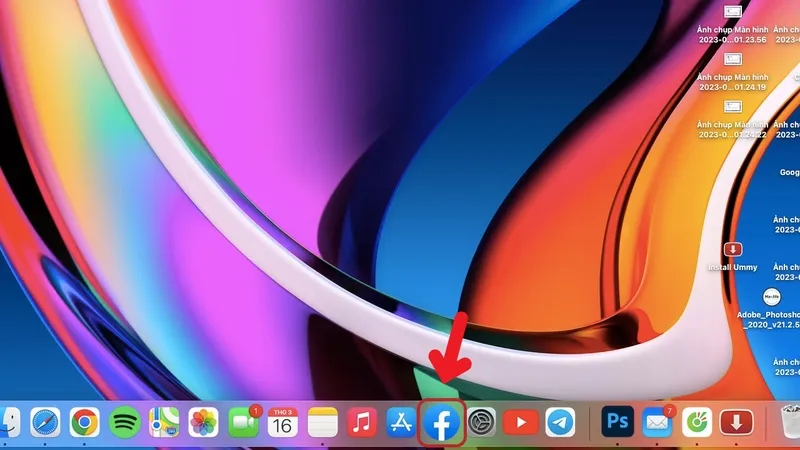Image resolution: width=800 pixels, height=450 pixels.
Task: Select the Install Ummy desktop file
Action: [x=733, y=249]
